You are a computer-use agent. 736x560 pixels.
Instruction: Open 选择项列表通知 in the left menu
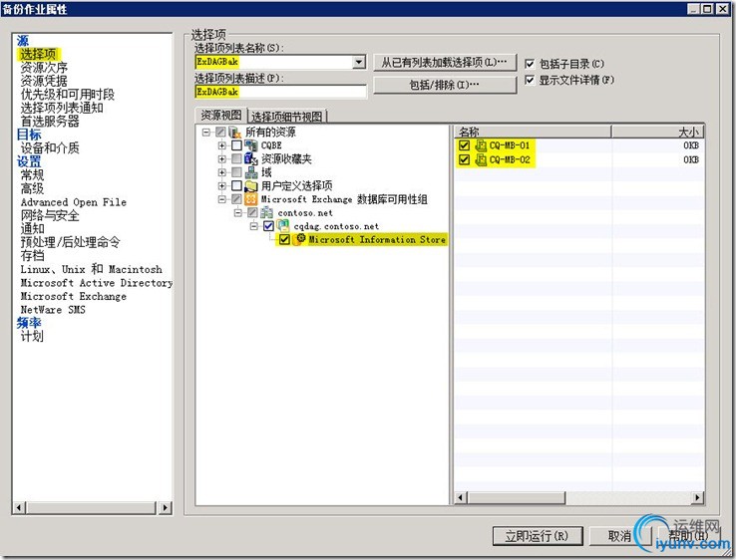[x=62, y=108]
